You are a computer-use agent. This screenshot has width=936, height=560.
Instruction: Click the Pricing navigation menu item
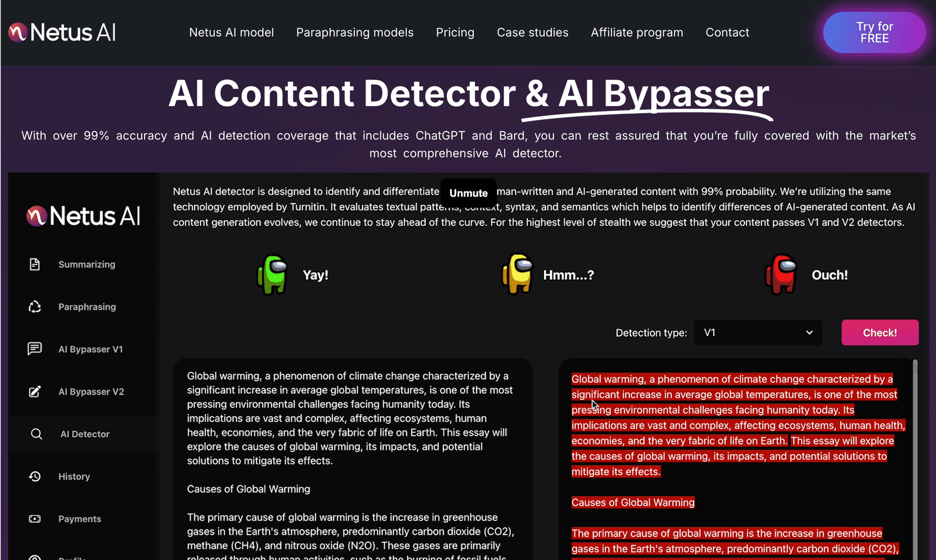[455, 32]
